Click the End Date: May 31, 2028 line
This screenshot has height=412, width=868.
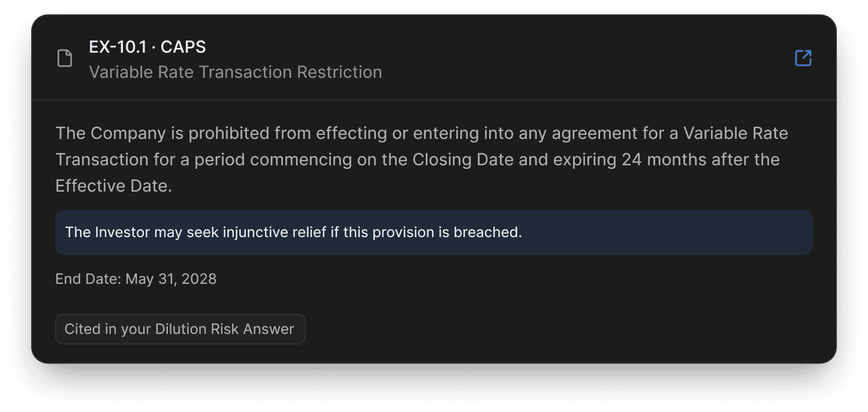click(x=136, y=279)
